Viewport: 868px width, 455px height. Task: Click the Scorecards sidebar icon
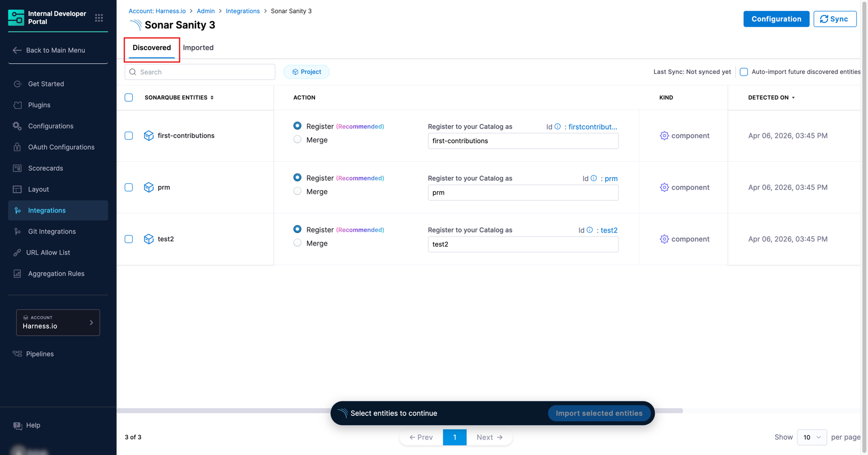tap(18, 168)
